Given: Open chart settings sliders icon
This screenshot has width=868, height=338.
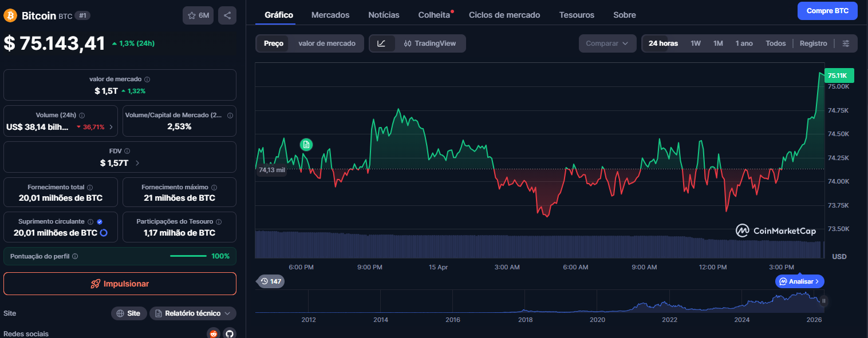Looking at the screenshot, I should (846, 43).
